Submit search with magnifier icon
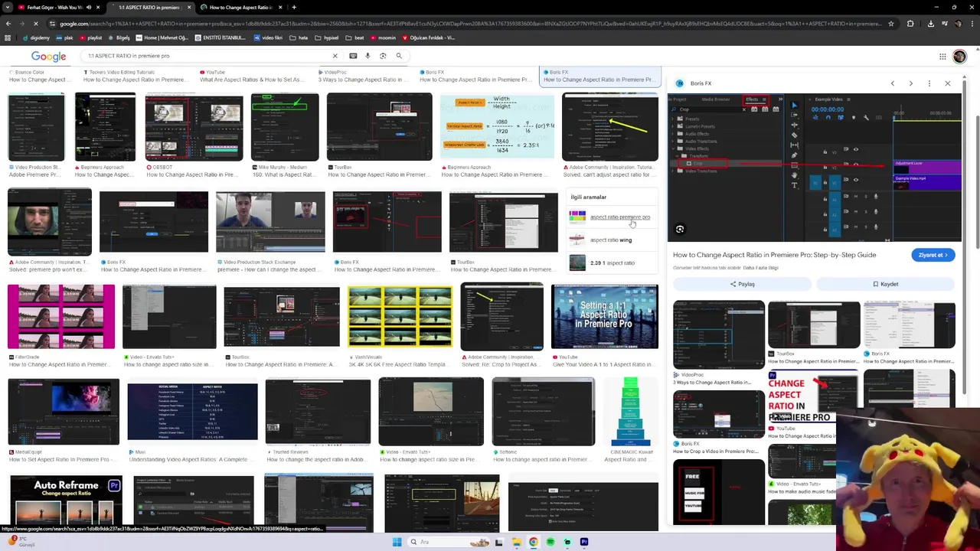The height and width of the screenshot is (551, 980). pyautogui.click(x=399, y=56)
